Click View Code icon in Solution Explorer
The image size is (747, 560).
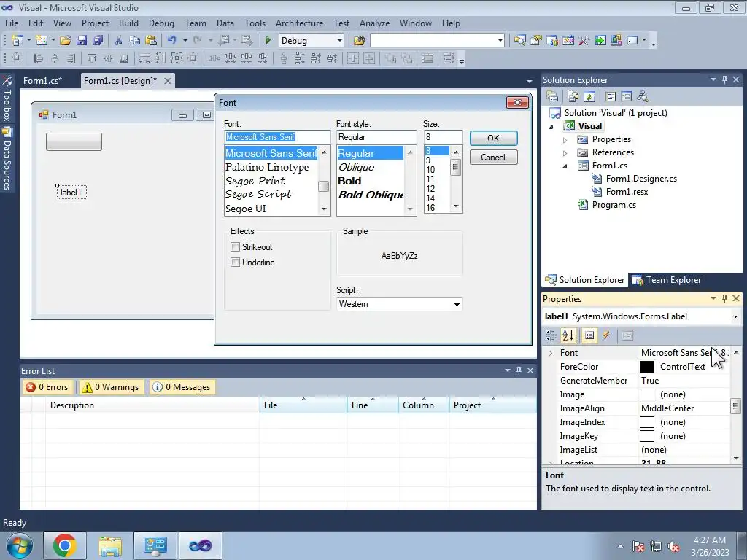(611, 97)
